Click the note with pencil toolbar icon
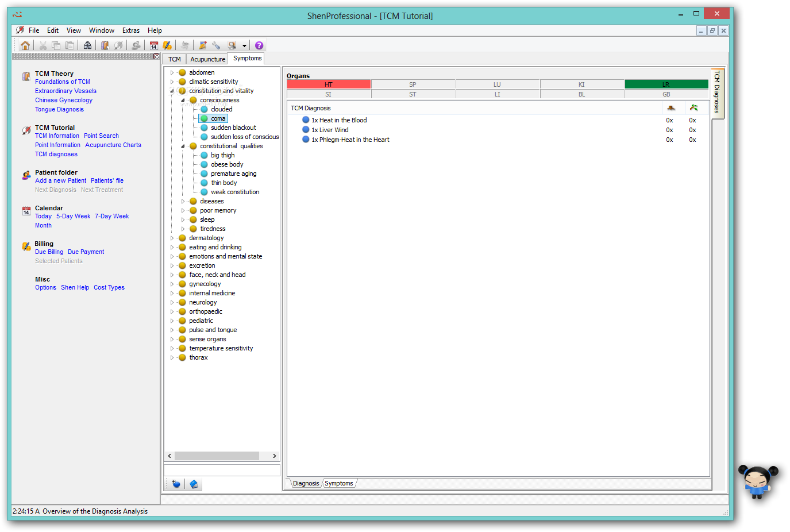Image resolution: width=790 pixels, height=532 pixels. pos(202,45)
